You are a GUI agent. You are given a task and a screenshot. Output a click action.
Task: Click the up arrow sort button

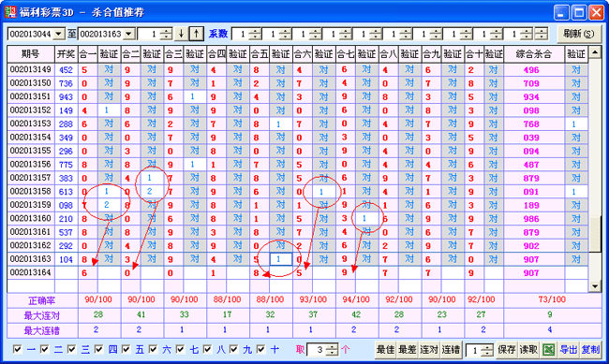coord(197,34)
